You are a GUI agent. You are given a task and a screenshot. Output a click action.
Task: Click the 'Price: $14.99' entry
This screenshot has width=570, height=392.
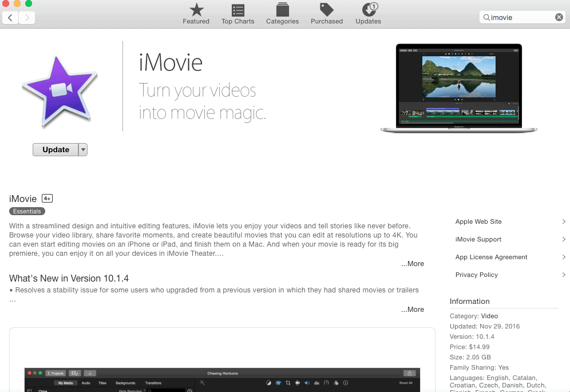click(x=469, y=347)
